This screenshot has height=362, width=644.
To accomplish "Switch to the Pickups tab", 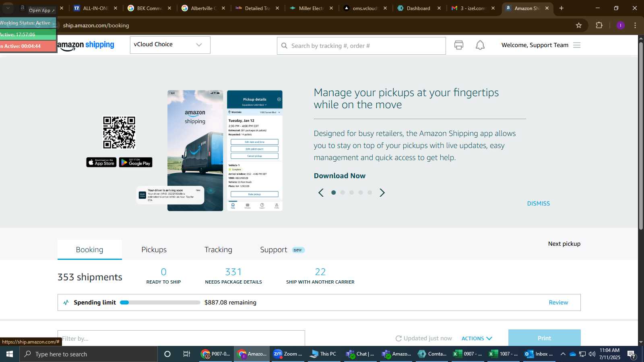I will click(154, 250).
